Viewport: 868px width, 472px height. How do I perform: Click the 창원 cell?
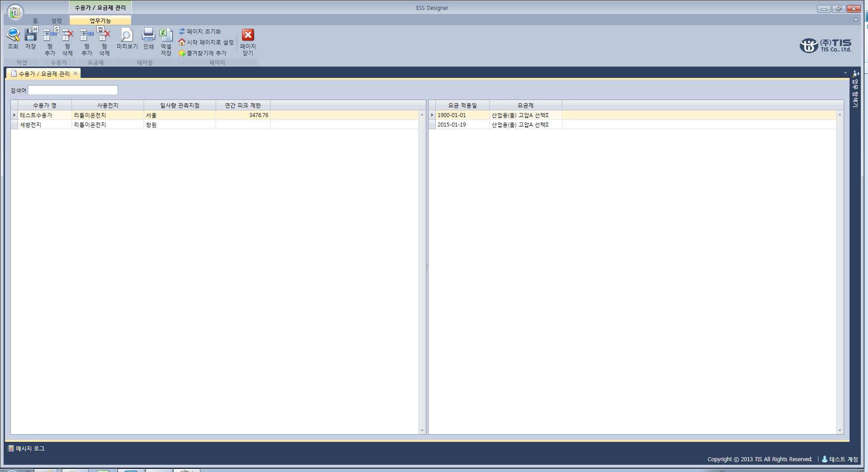click(x=180, y=125)
